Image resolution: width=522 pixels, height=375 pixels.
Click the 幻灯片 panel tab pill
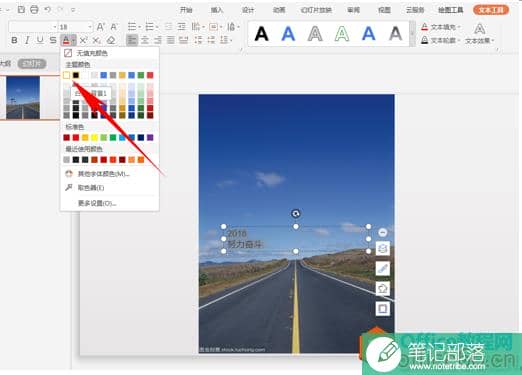pyautogui.click(x=32, y=63)
